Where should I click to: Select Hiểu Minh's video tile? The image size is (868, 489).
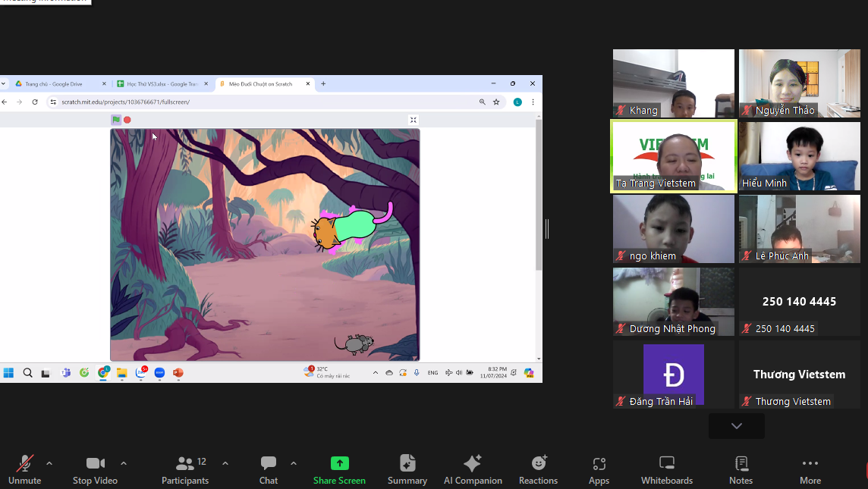point(800,156)
